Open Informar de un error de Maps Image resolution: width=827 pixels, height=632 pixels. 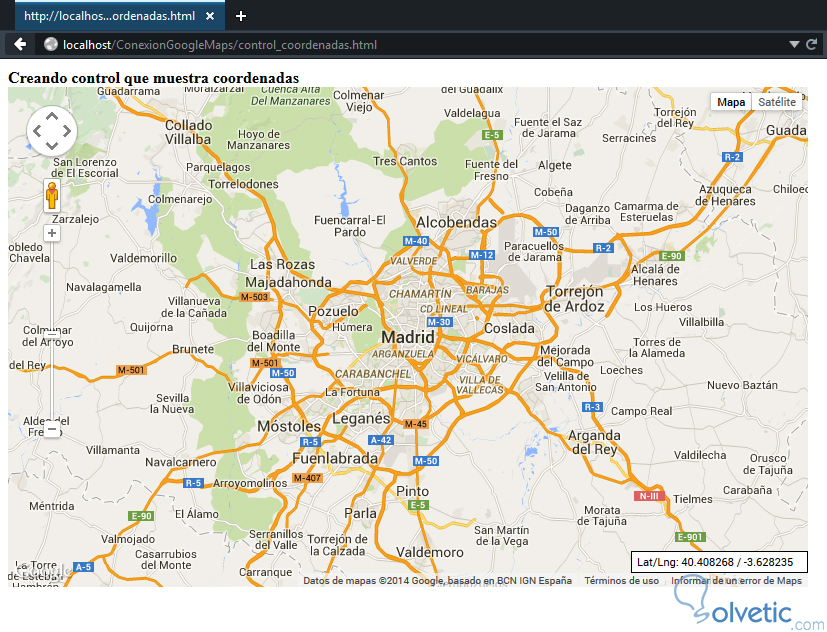(x=736, y=581)
